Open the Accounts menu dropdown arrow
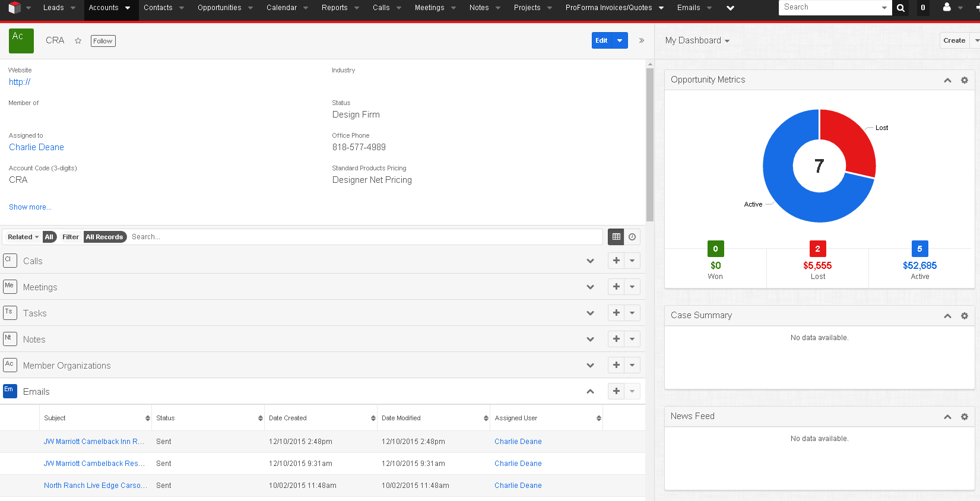Viewport: 980px width, 501px height. 128,8
